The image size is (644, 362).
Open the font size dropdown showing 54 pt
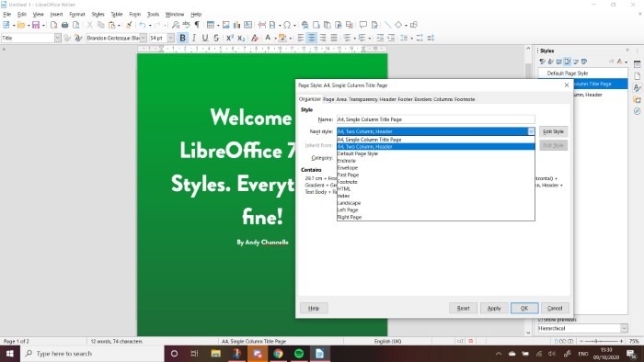[170, 38]
